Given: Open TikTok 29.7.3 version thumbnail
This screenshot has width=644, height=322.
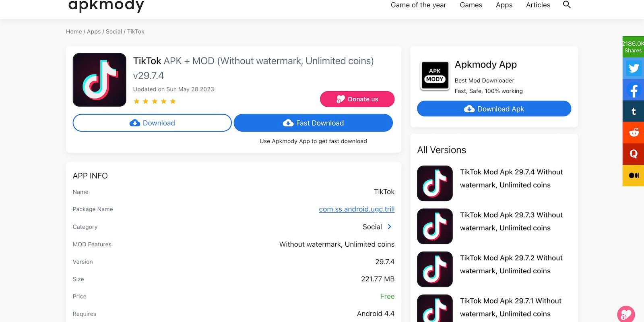Looking at the screenshot, I should pos(435,226).
